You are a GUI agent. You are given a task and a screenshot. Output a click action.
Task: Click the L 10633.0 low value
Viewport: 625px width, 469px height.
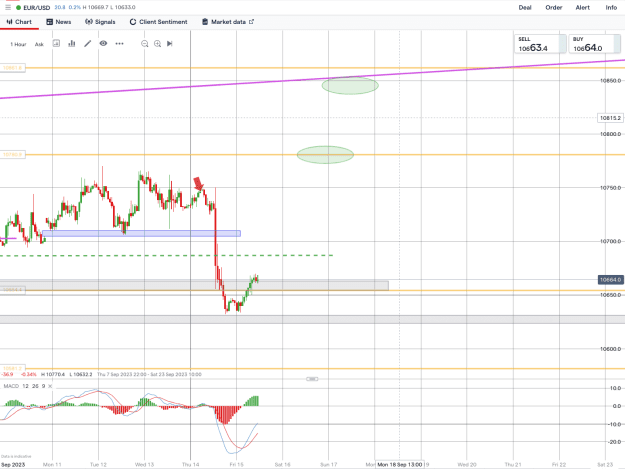pyautogui.click(x=124, y=7)
